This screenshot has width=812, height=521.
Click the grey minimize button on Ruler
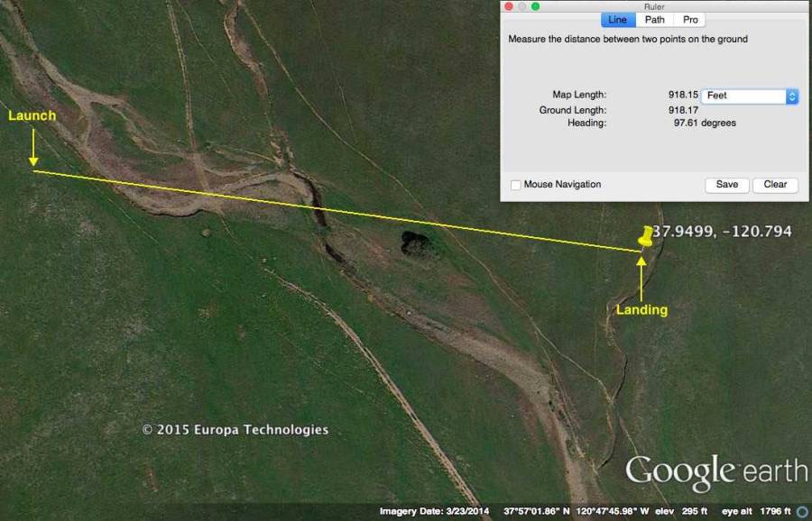pyautogui.click(x=521, y=6)
